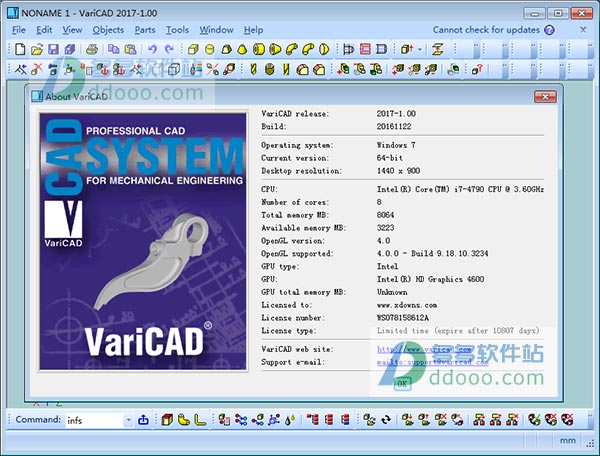Click the red box solid icon in bottom toolbar
Screen dimensions: 600x456
167,420
